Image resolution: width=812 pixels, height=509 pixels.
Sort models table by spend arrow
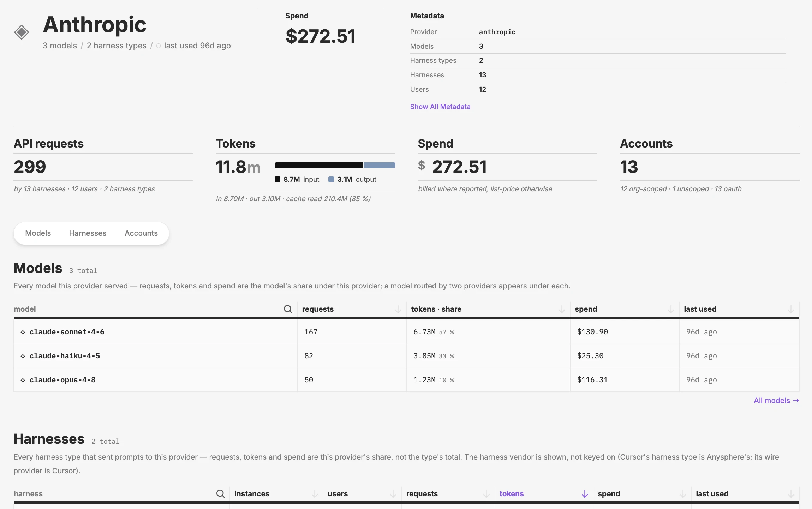(x=671, y=309)
